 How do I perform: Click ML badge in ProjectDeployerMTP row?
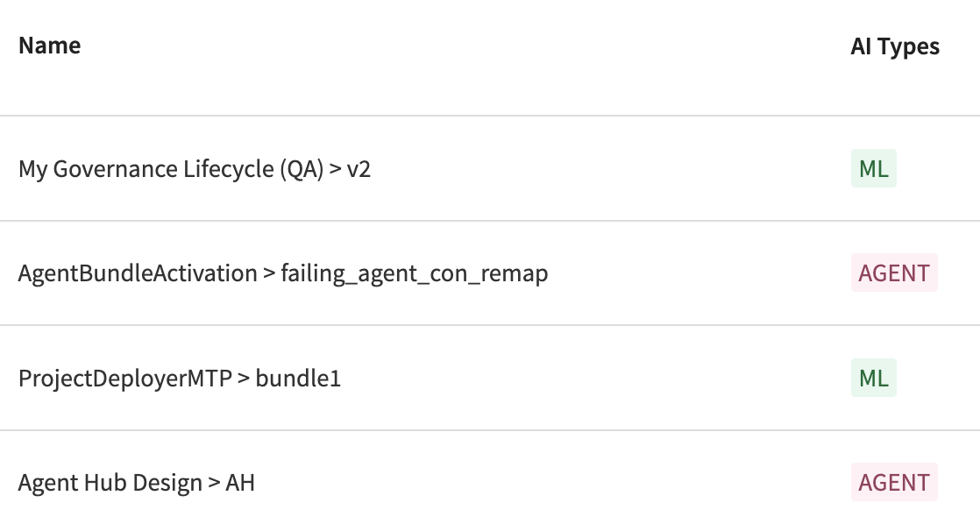point(873,379)
